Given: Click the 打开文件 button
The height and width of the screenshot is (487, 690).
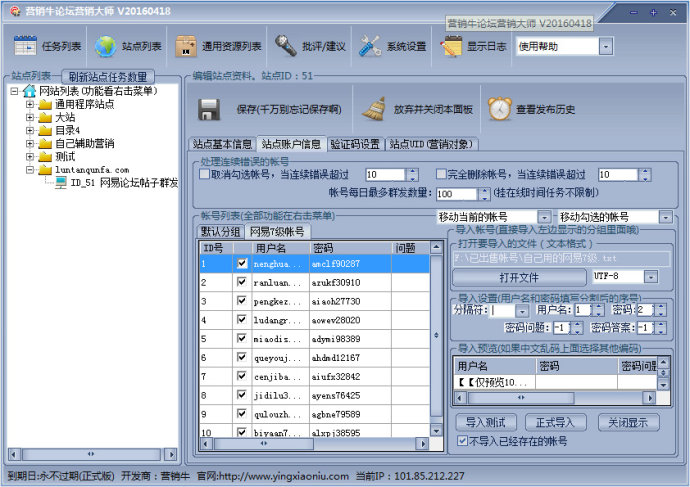Looking at the screenshot, I should (519, 276).
